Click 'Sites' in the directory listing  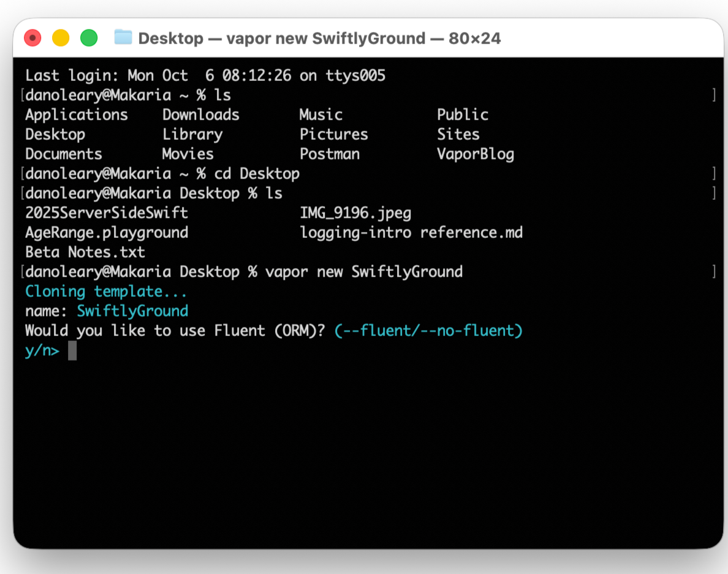(458, 134)
